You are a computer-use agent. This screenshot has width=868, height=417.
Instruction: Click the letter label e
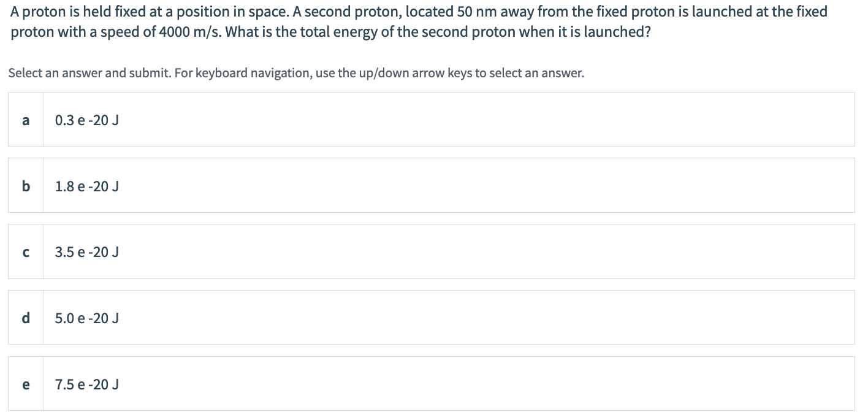[25, 384]
